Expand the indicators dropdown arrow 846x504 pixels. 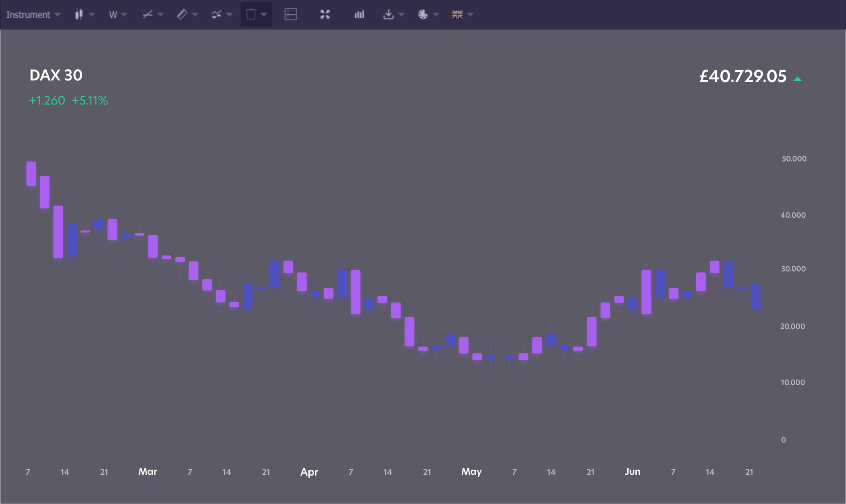(x=229, y=14)
